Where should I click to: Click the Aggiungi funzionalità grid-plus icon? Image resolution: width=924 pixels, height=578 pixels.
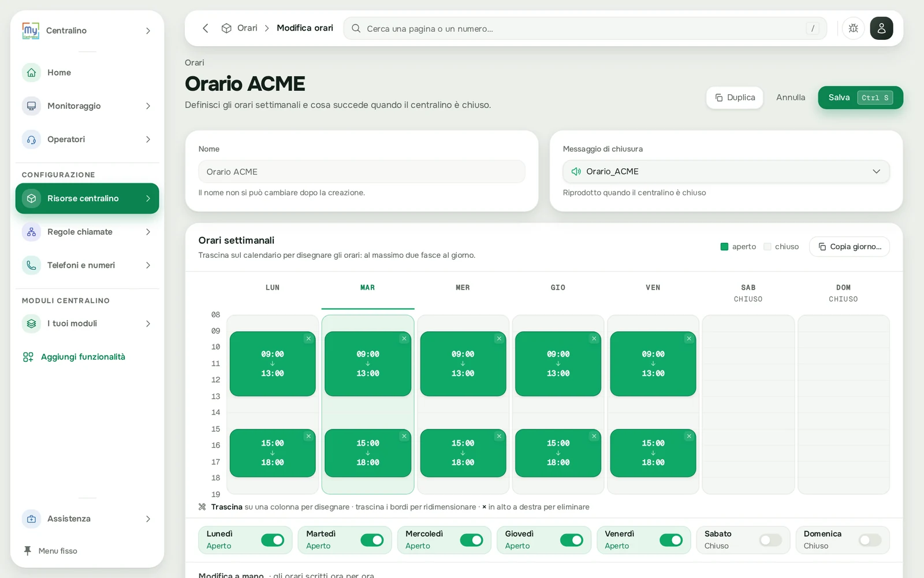pos(28,357)
